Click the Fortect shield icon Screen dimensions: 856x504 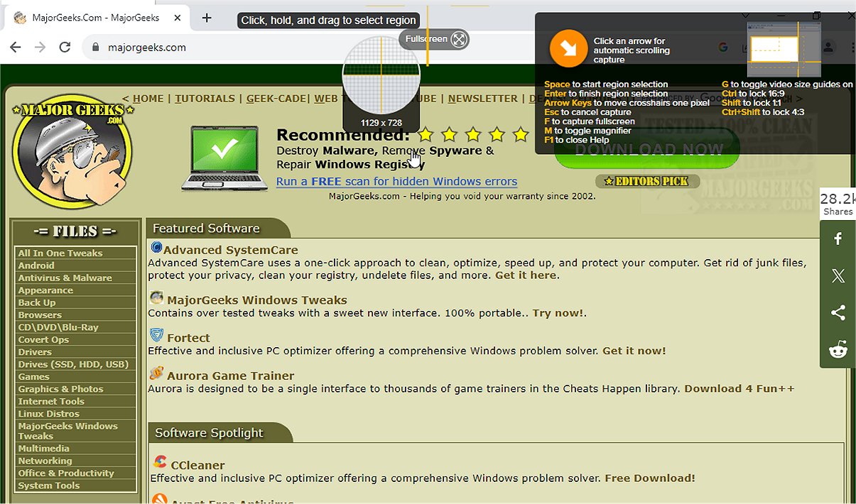(x=156, y=335)
